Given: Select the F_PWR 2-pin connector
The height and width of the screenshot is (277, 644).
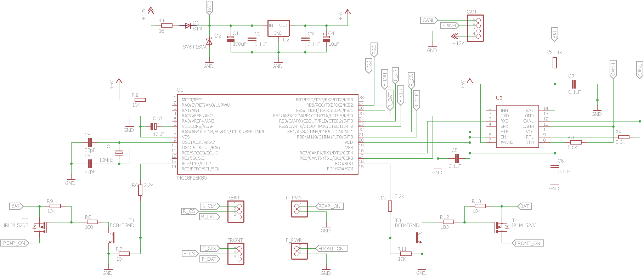Looking at the screenshot, I should tap(300, 251).
